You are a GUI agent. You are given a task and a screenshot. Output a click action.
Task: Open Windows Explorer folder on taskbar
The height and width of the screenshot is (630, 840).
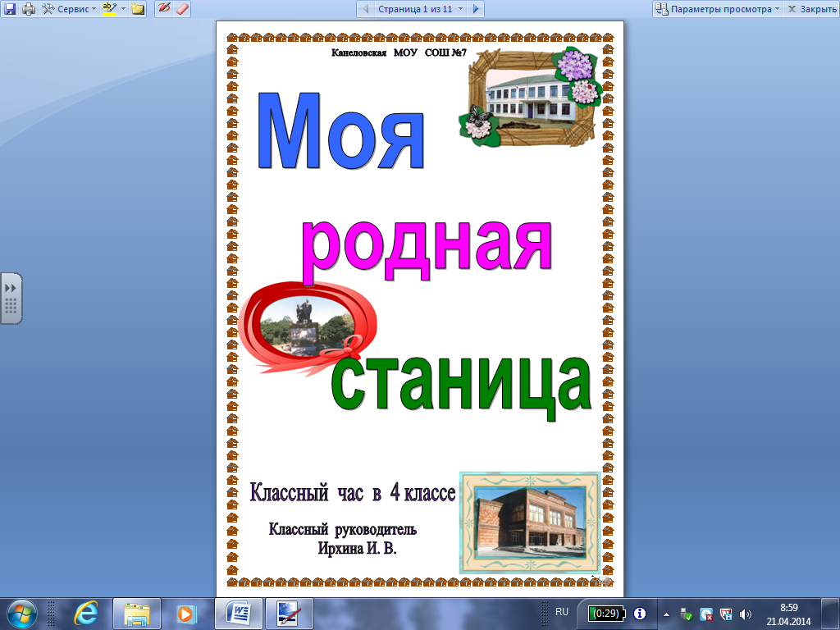(x=137, y=614)
